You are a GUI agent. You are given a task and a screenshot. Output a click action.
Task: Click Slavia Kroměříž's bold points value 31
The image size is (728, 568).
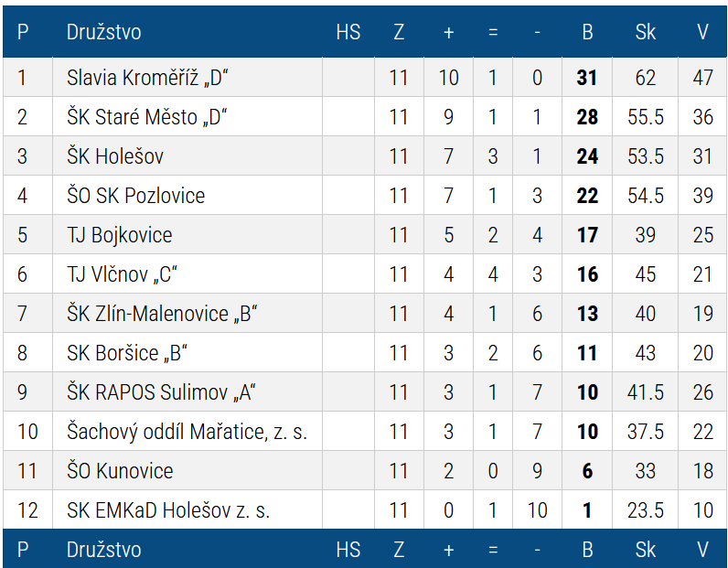587,78
